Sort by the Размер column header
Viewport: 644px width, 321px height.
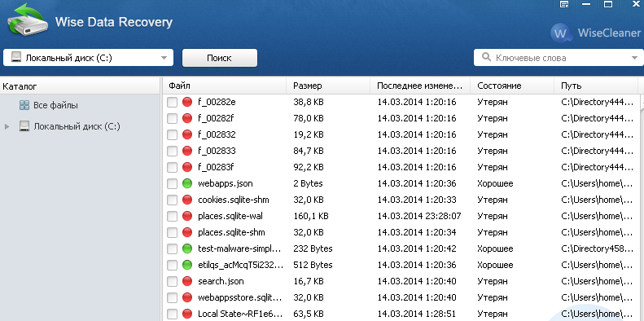[x=328, y=86]
